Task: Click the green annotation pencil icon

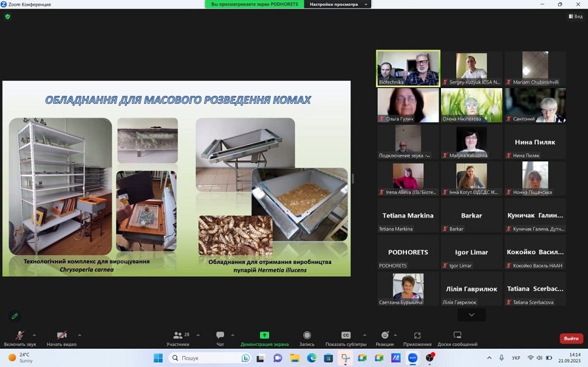Action: [14, 316]
